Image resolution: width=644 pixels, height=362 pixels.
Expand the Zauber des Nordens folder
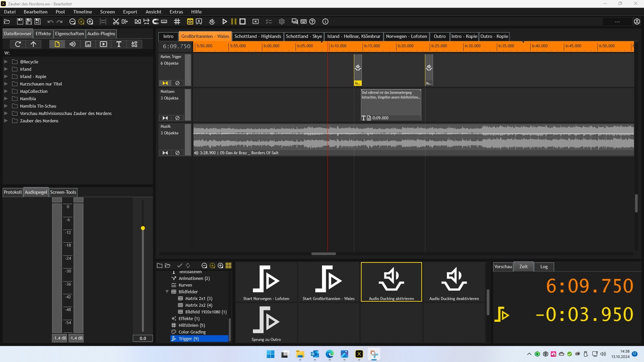[6, 121]
